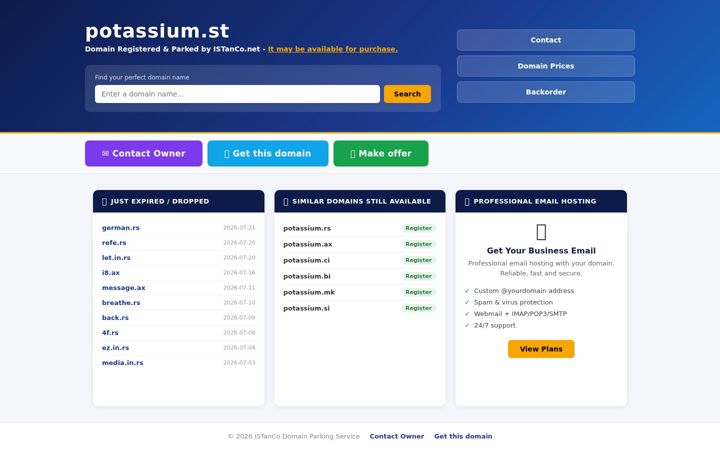Open let.in.rs expired domain

click(116, 258)
